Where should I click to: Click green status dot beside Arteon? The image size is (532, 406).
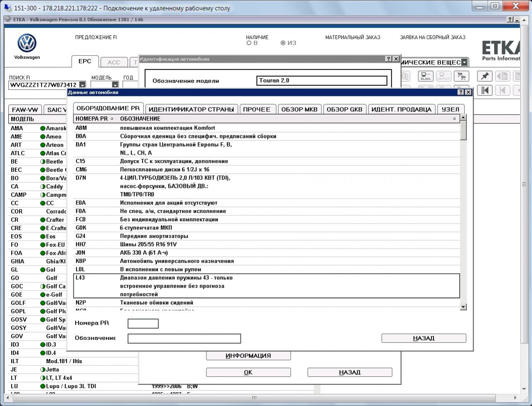[x=42, y=145]
